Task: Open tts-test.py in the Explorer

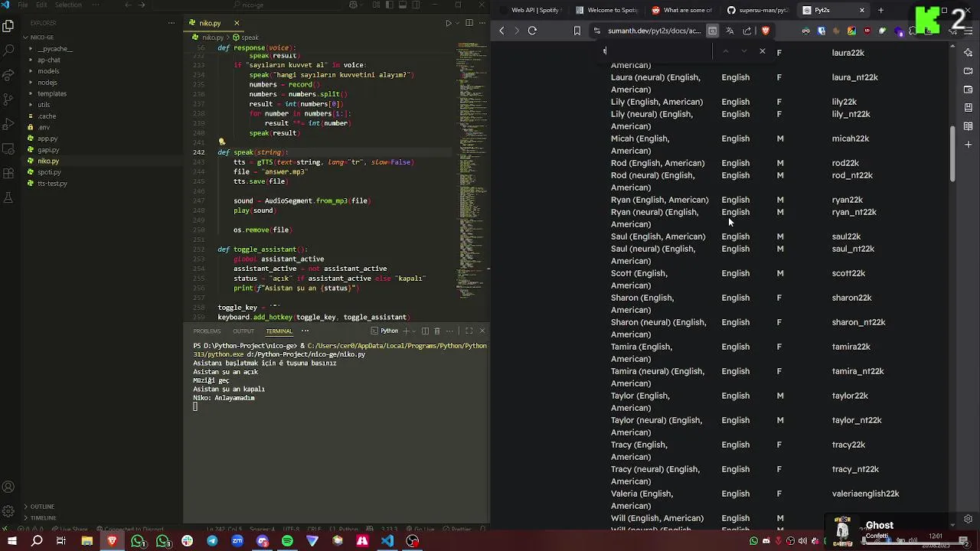Action: 52,184
